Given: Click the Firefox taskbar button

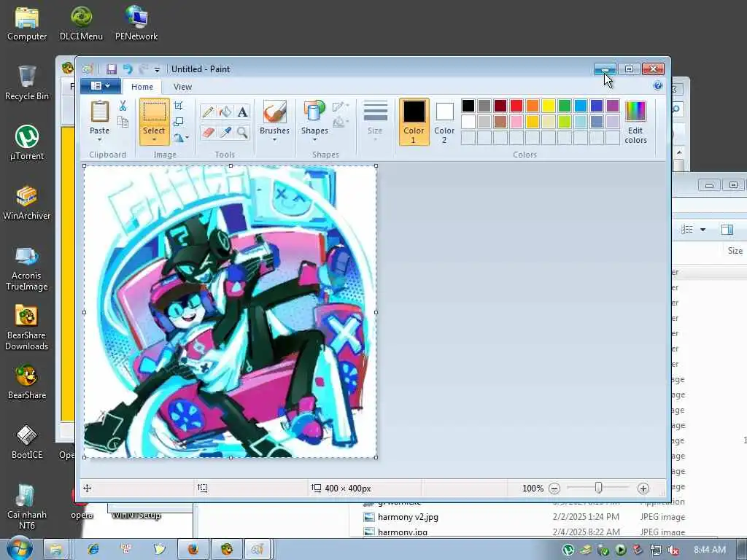Looking at the screenshot, I should point(193,550).
